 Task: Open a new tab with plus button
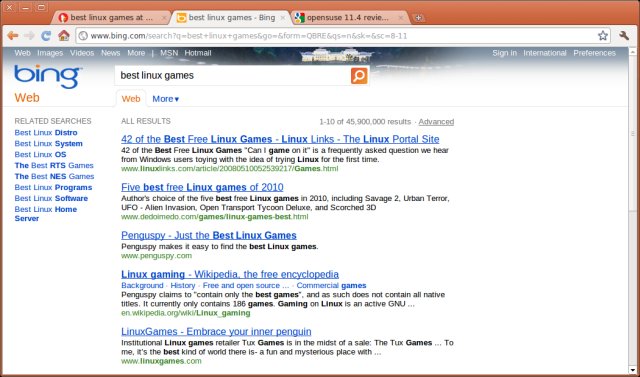pyautogui.click(x=418, y=18)
